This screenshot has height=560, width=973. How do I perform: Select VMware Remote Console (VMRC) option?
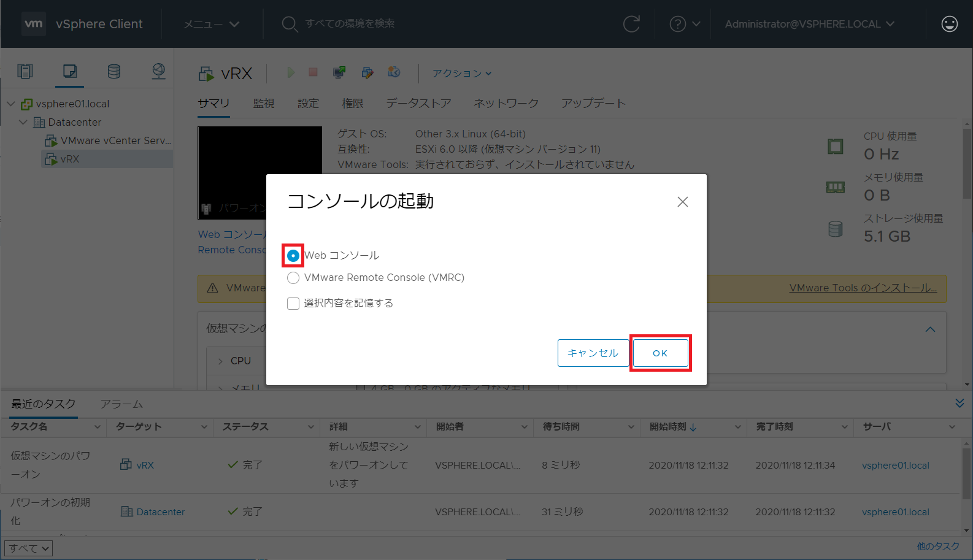[x=293, y=278]
